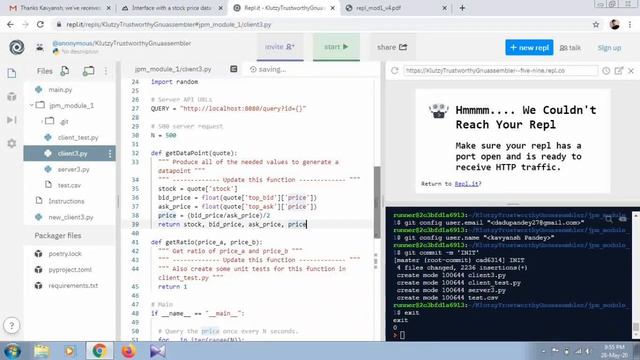Click the invite button
The height and width of the screenshot is (360, 640).
pos(280,47)
